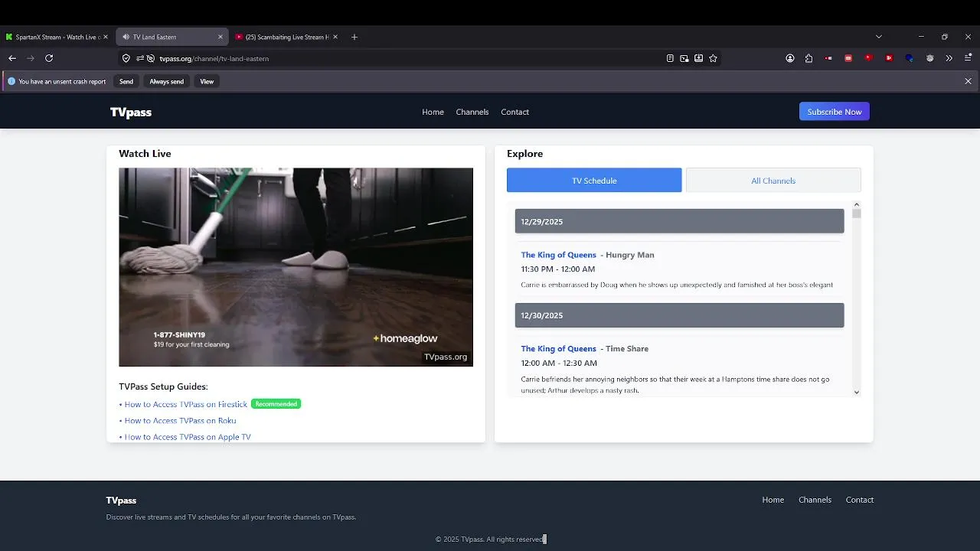Open Home in the top navigation

pos(433,112)
